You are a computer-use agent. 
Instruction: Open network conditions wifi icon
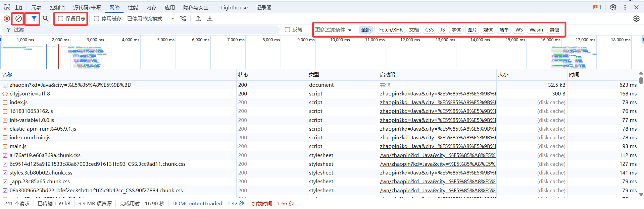pyautogui.click(x=183, y=19)
